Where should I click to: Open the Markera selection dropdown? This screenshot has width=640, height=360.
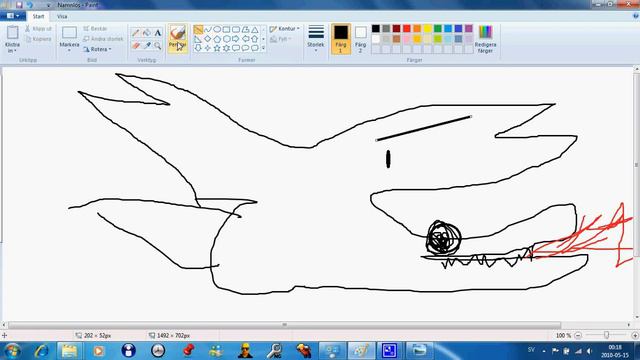(69, 47)
